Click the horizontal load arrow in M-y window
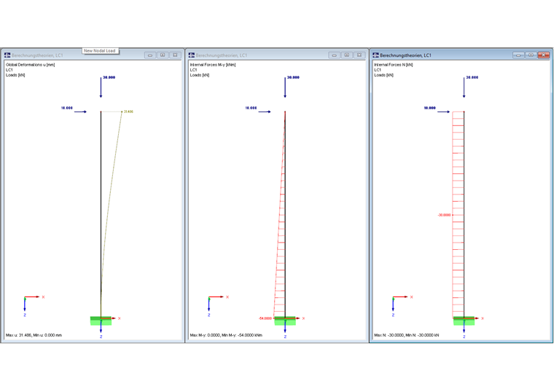 pos(265,112)
